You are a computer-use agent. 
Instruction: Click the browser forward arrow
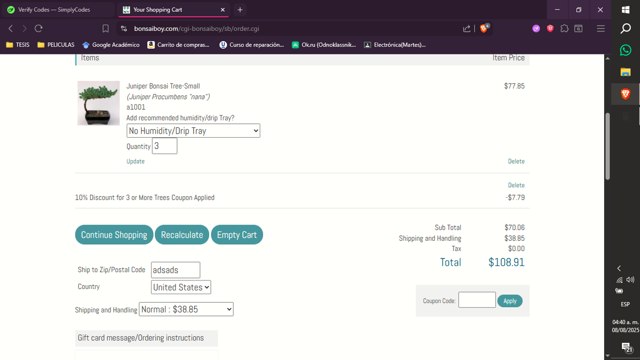click(x=24, y=29)
